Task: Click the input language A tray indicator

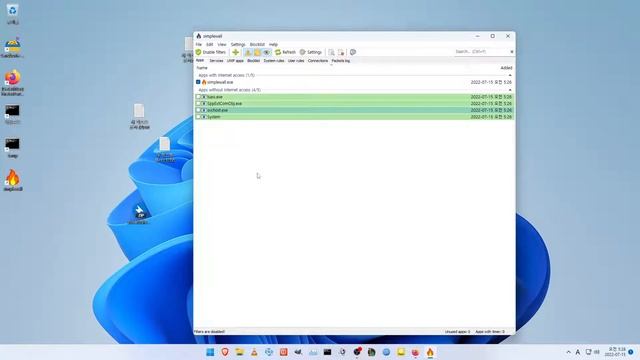Action: pos(578,352)
